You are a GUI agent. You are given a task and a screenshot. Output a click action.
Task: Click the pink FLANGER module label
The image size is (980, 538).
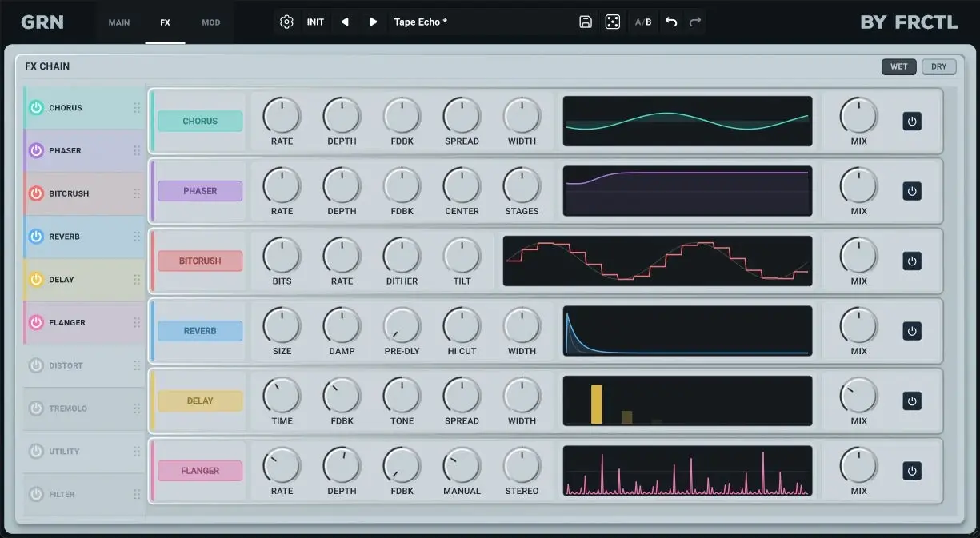point(200,471)
